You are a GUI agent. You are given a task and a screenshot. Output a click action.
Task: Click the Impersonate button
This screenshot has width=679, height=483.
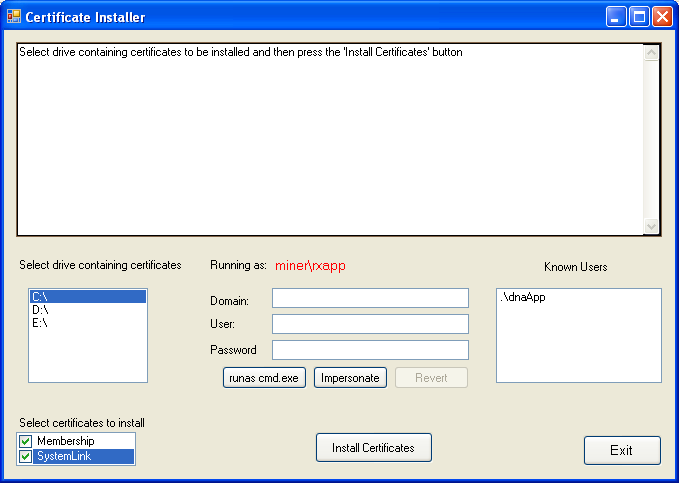(350, 378)
